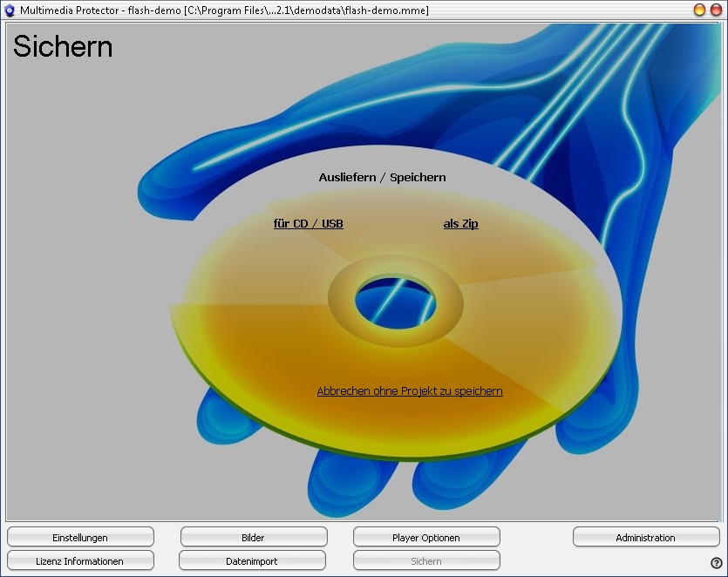Click the greyed-out Sichern button

[426, 561]
